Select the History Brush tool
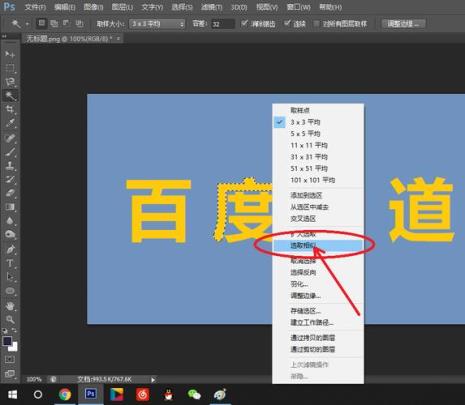 [x=10, y=179]
